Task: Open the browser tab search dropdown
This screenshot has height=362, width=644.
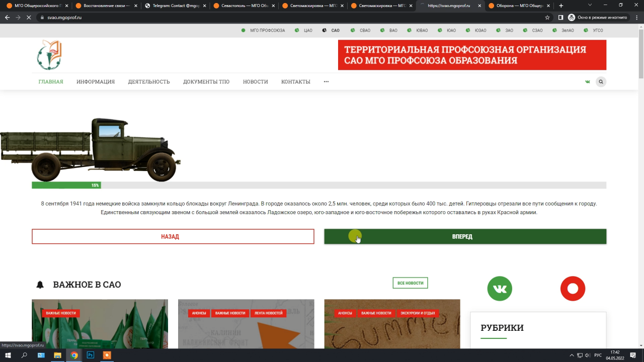Action: tap(590, 5)
